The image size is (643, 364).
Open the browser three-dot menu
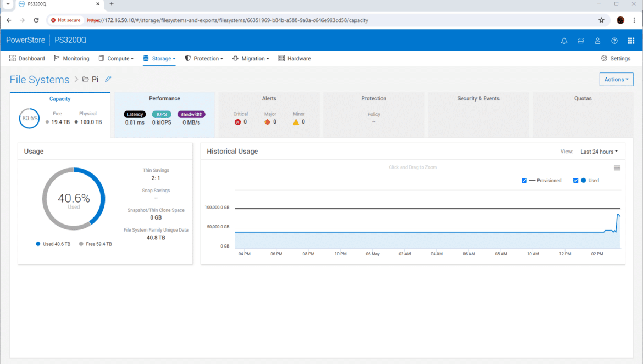(634, 20)
